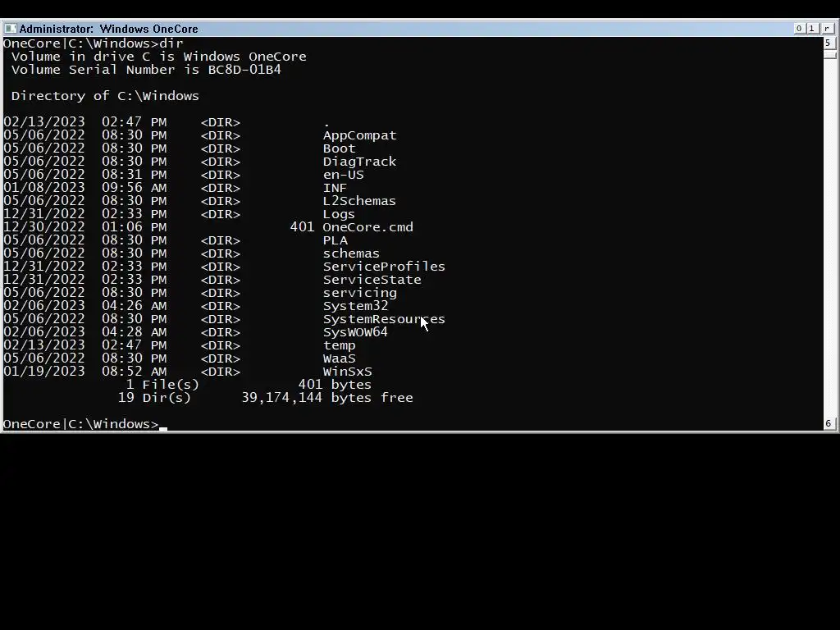Click the "ServiceState" directory name
The image size is (840, 630).
point(372,280)
